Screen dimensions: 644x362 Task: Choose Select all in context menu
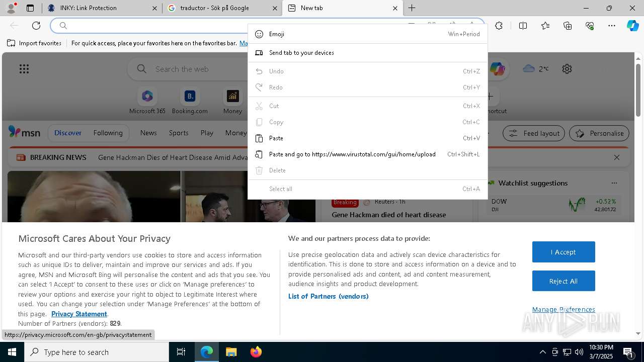tap(367, 189)
